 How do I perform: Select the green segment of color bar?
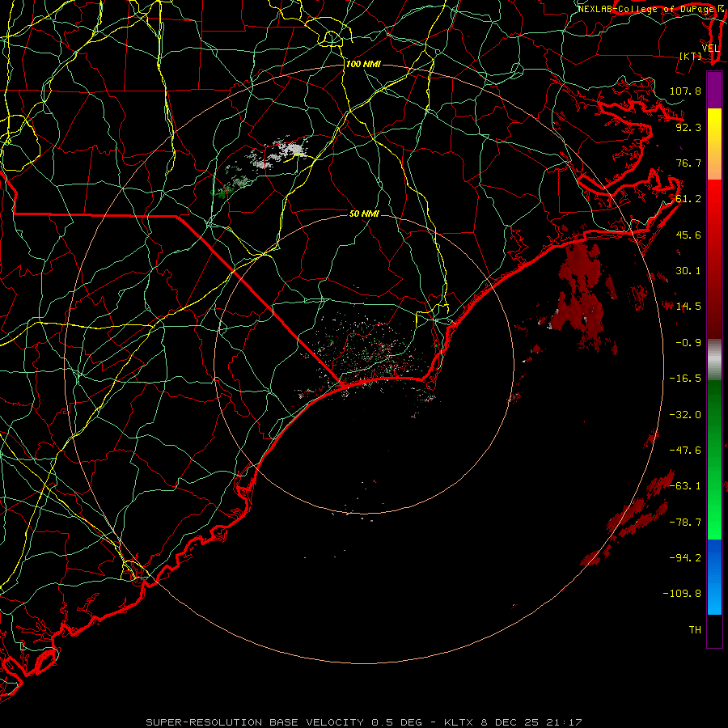click(714, 459)
